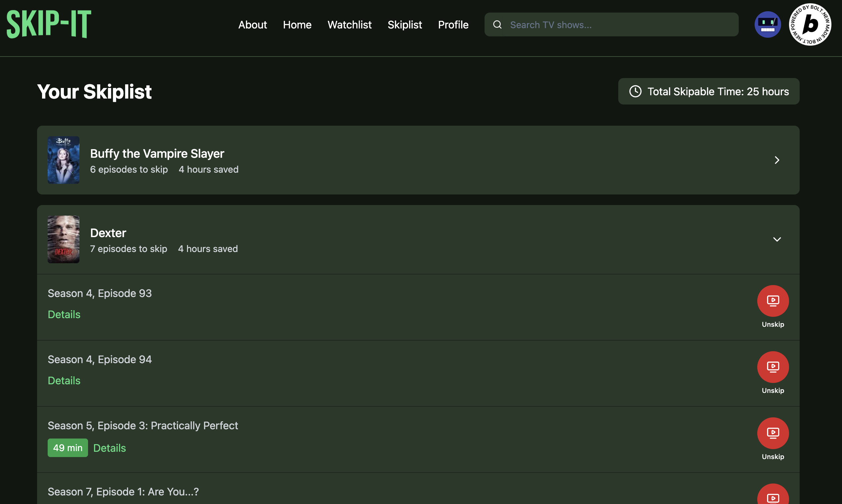Expand the Buffy the Vampire Slayer row
The image size is (842, 504).
(x=776, y=160)
